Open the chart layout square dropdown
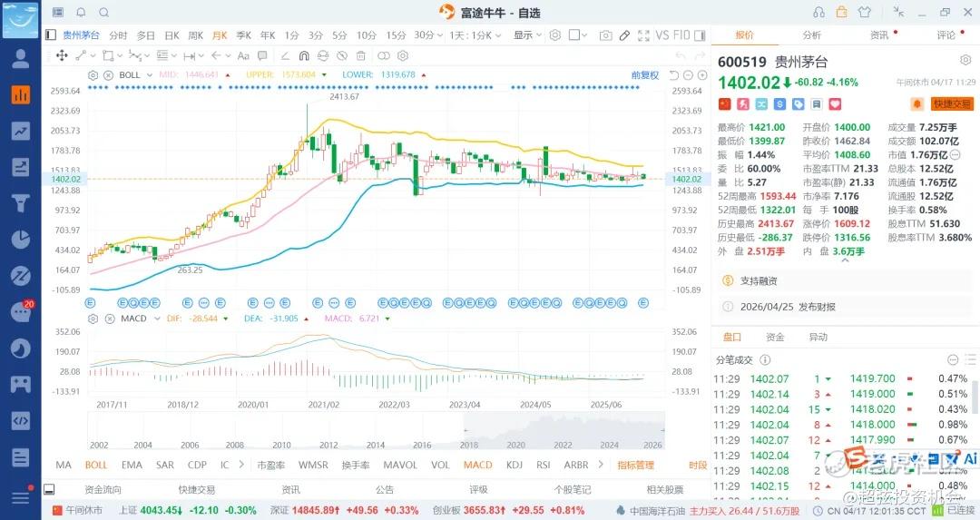980x520 pixels. click(578, 35)
